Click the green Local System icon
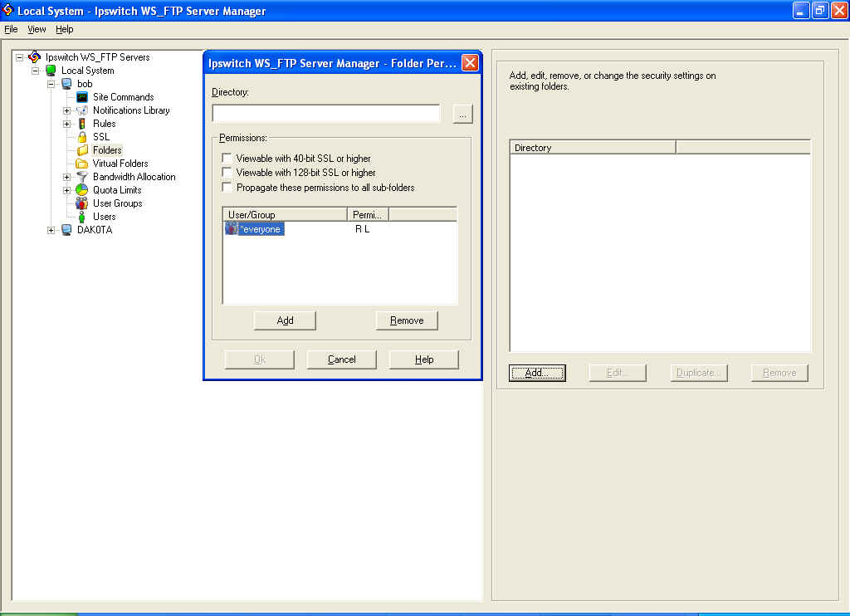 click(x=51, y=71)
